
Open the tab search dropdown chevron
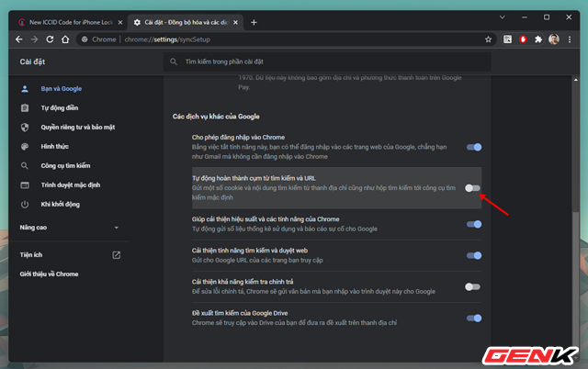(503, 17)
